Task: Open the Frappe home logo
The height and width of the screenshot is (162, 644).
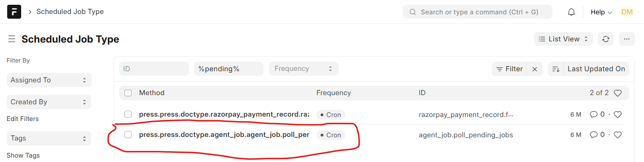Action: click(x=14, y=12)
